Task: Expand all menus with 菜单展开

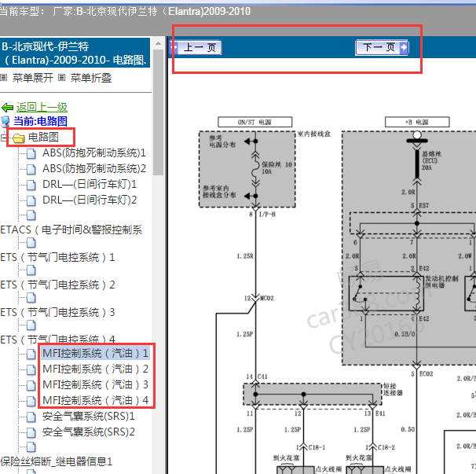Action: pyautogui.click(x=33, y=78)
